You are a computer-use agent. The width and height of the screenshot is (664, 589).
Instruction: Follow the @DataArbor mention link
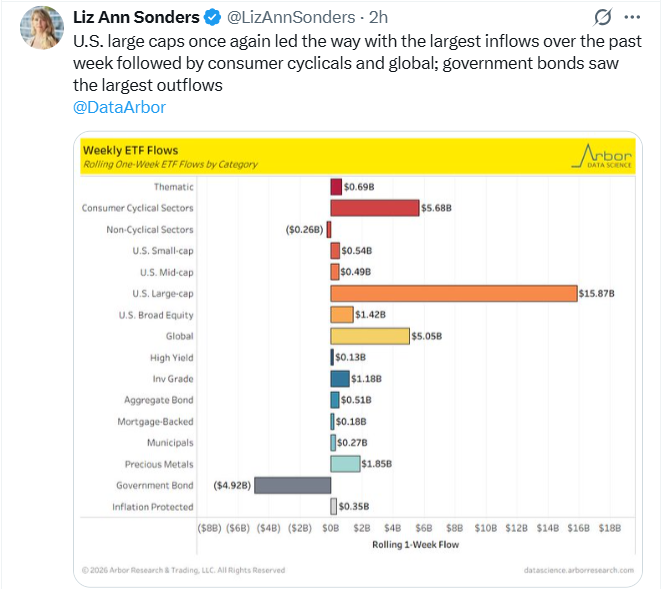[x=120, y=107]
